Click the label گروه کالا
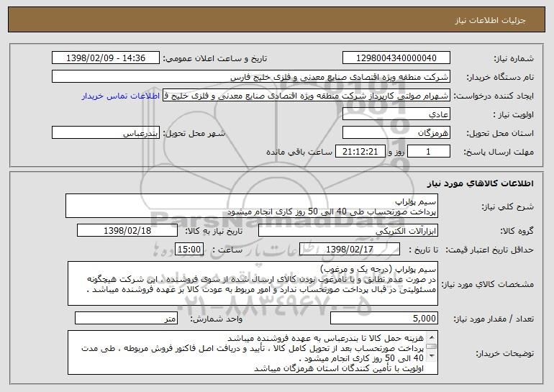Viewport: 554px width, 392px height. (517, 231)
